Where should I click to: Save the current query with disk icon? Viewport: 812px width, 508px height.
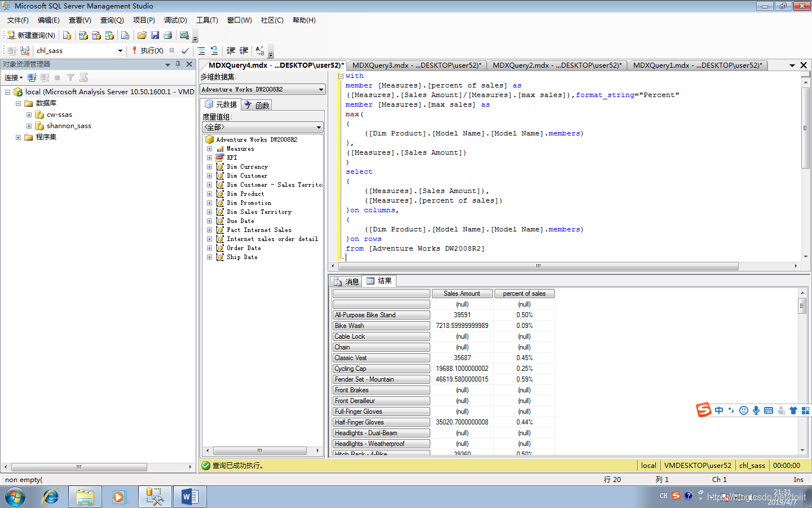(x=155, y=35)
